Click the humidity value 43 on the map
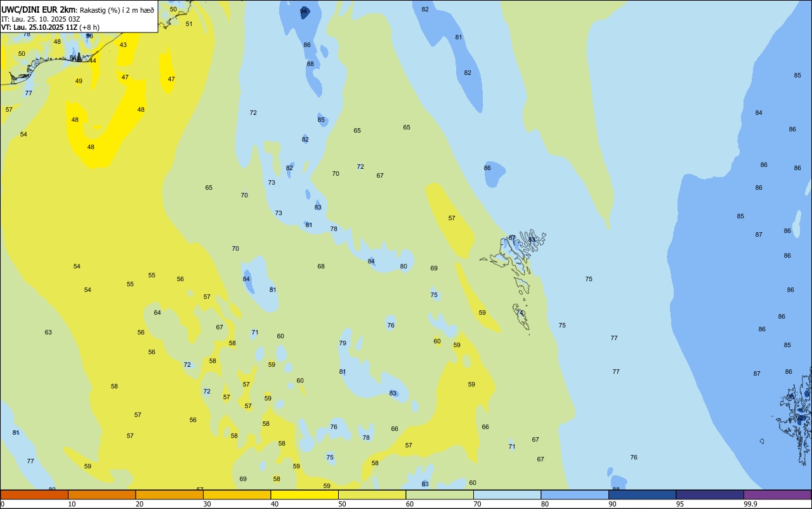Image resolution: width=812 pixels, height=509 pixels. 123,44
